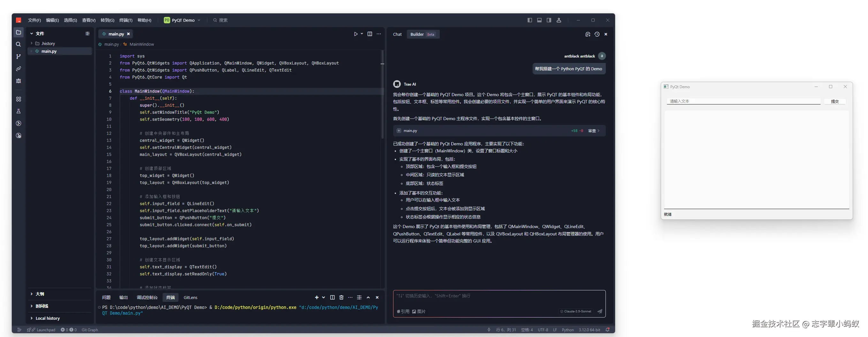Viewport: 868px width, 337px height.
Task: Click the notifications bell in status bar
Action: [x=607, y=330]
